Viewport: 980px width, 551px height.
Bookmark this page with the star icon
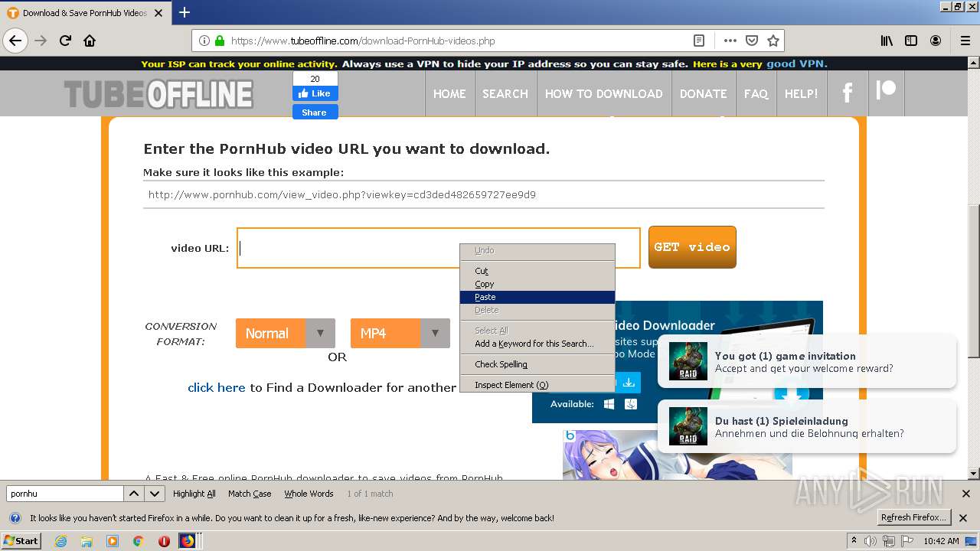[773, 41]
